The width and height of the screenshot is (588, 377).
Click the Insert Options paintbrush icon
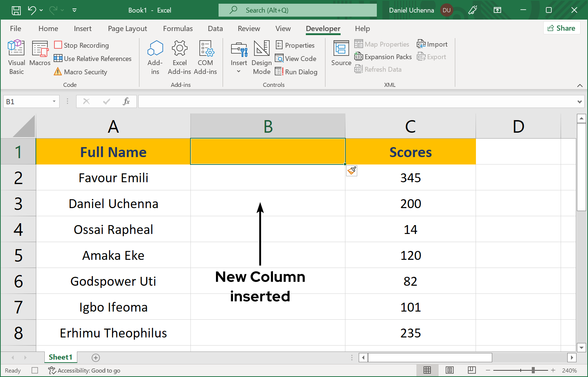[x=352, y=170]
